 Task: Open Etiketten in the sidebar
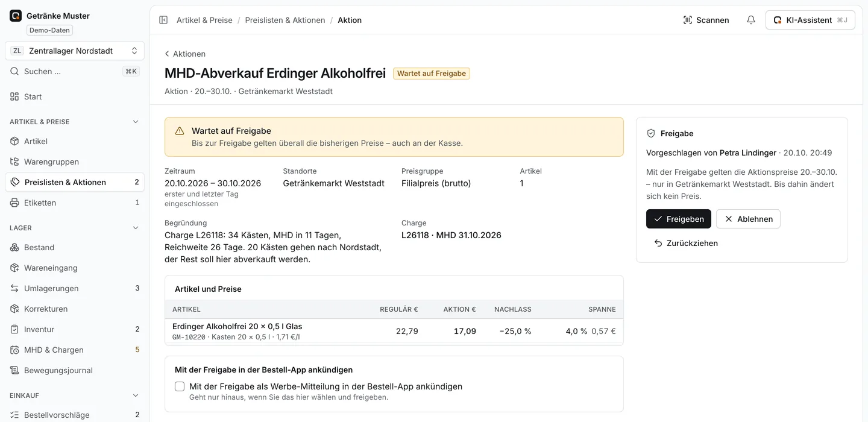75,203
